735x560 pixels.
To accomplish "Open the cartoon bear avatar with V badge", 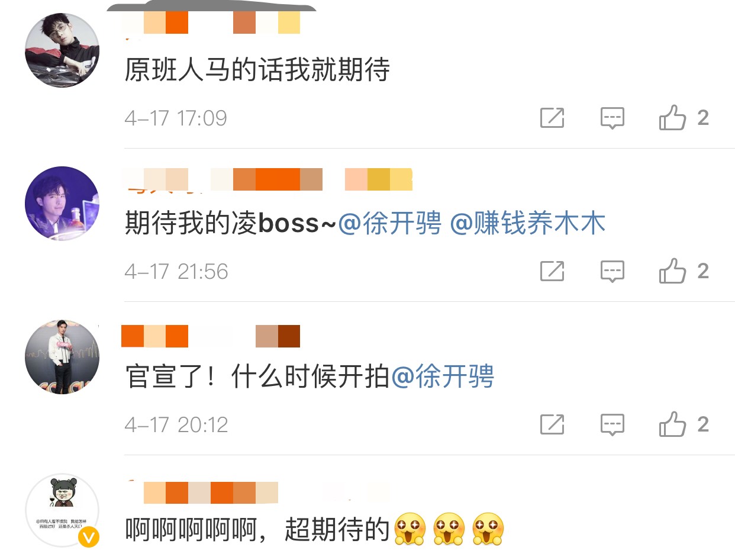I will (62, 510).
